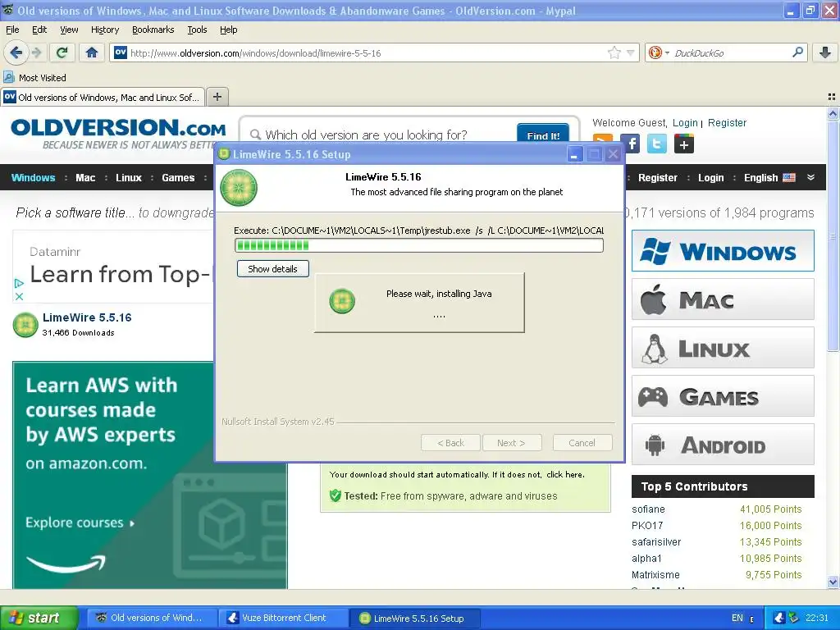The width and height of the screenshot is (840, 630).
Task: Click the EN language indicator in taskbar
Action: pyautogui.click(x=737, y=618)
